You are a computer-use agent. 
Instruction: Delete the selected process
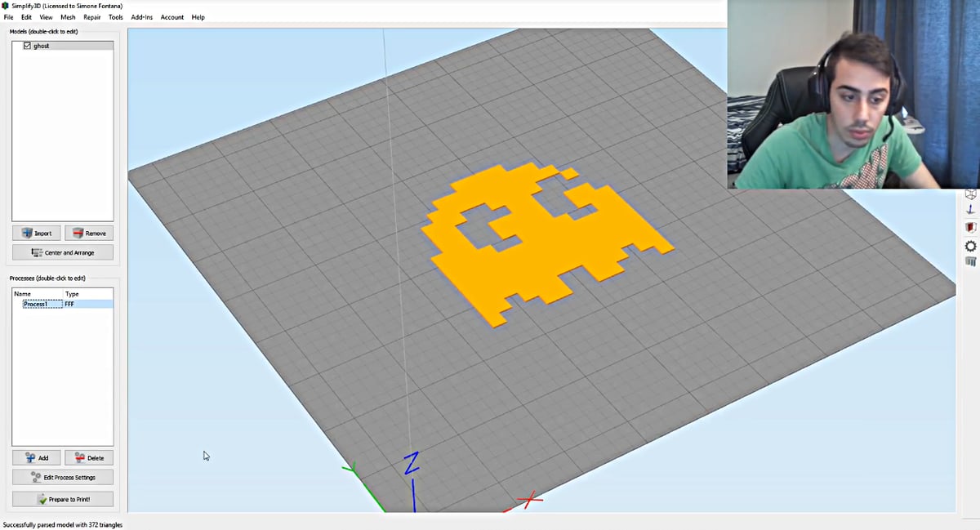89,457
